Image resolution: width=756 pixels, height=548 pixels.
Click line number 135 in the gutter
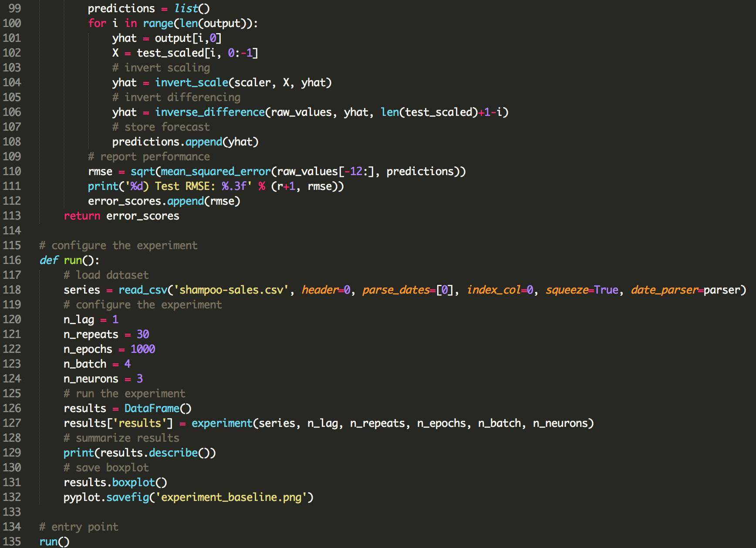tap(12, 541)
